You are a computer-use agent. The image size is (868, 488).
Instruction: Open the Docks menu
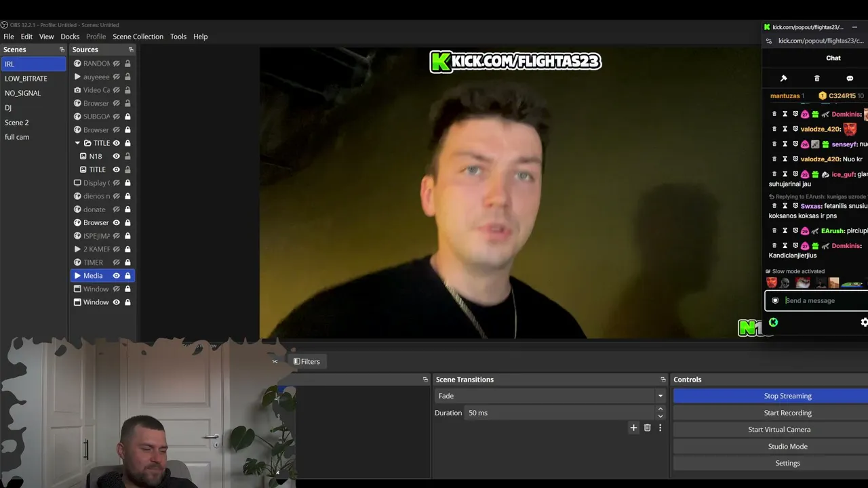(x=70, y=37)
